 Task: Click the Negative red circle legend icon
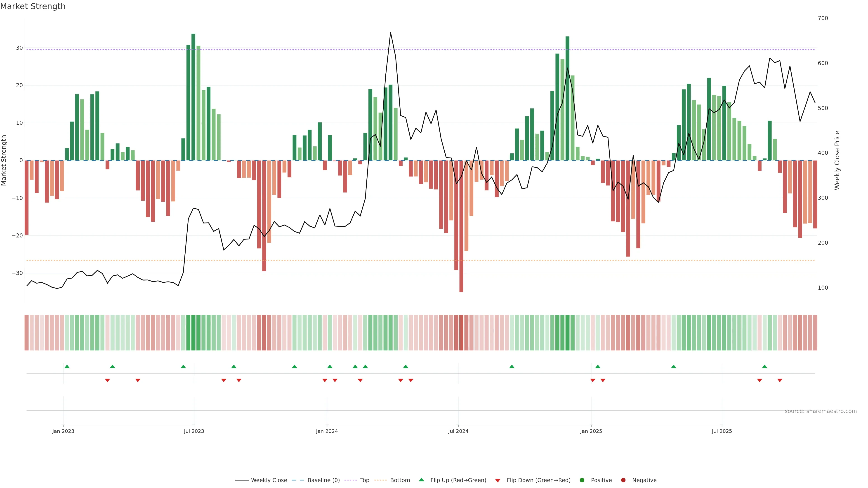(623, 480)
